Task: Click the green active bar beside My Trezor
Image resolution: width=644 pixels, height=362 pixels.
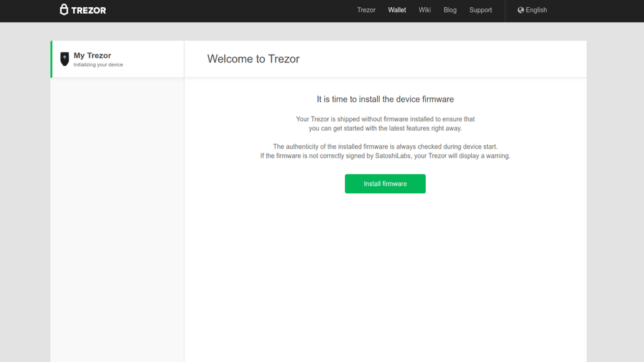Action: (51, 59)
